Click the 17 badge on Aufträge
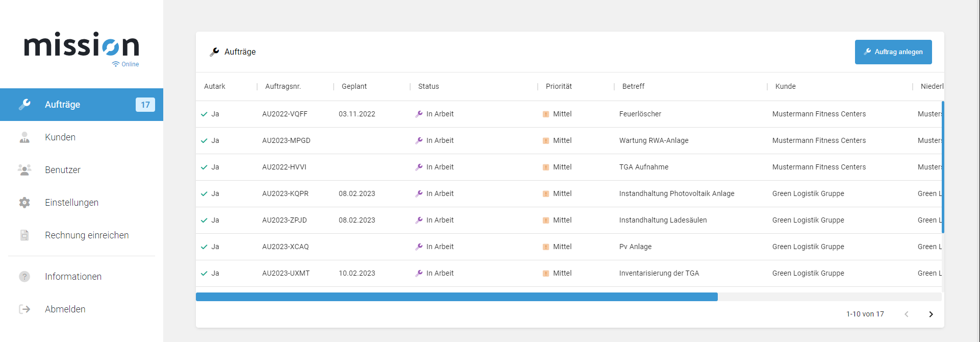This screenshot has height=342, width=980. pyautogui.click(x=145, y=105)
